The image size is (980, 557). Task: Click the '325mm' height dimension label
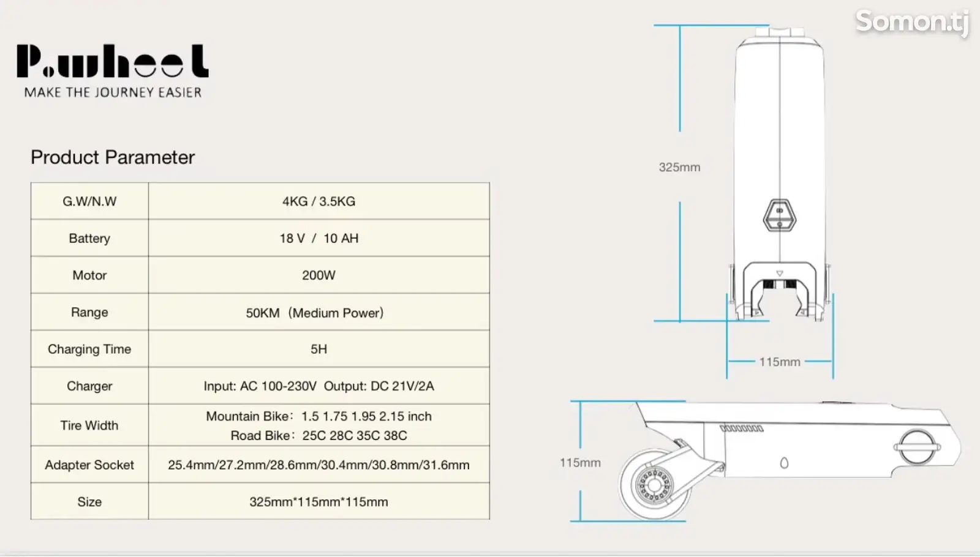[679, 167]
